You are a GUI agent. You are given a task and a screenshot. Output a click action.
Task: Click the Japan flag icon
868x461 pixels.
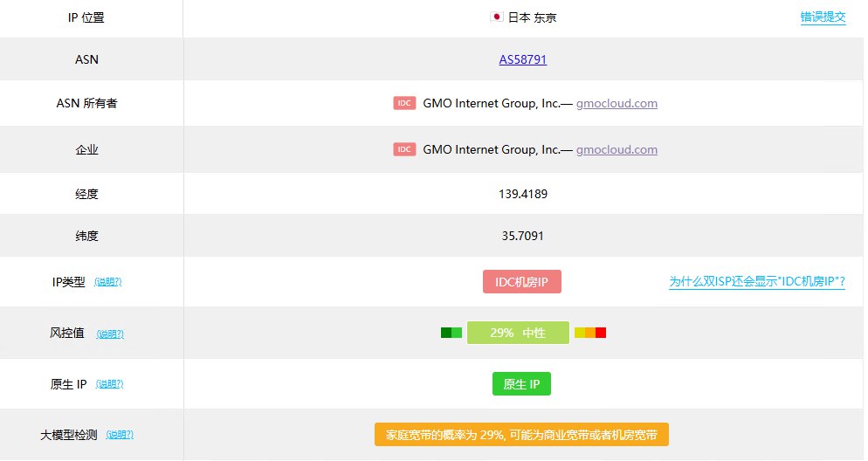(x=497, y=17)
